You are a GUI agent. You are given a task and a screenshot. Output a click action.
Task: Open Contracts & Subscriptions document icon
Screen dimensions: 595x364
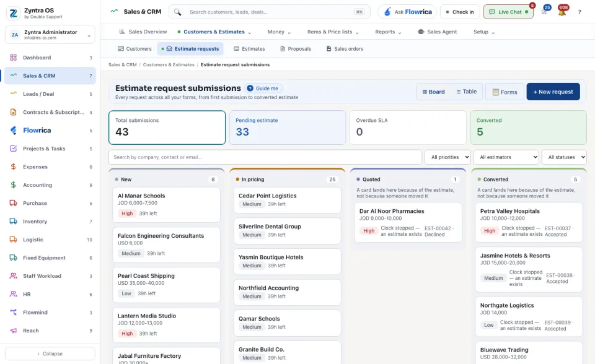tap(13, 112)
